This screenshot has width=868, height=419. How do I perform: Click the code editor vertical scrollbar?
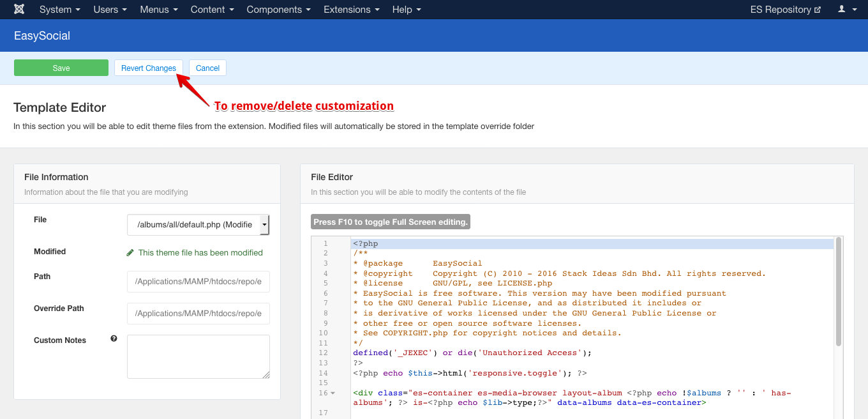coord(839,291)
